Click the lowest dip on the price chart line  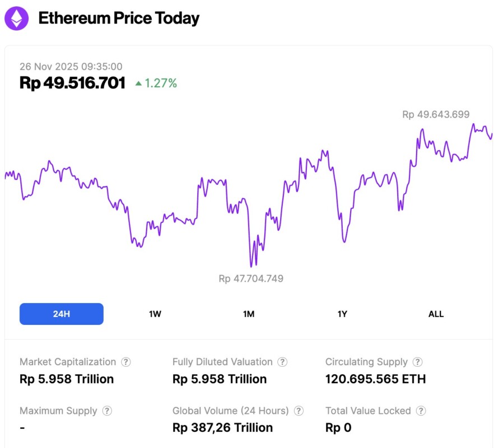[x=251, y=266]
